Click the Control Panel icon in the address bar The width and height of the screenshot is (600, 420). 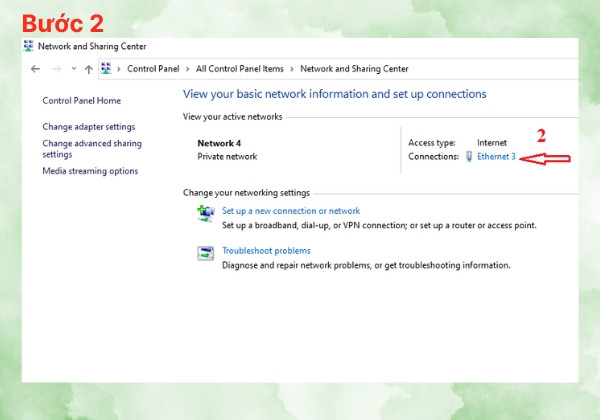tap(106, 68)
